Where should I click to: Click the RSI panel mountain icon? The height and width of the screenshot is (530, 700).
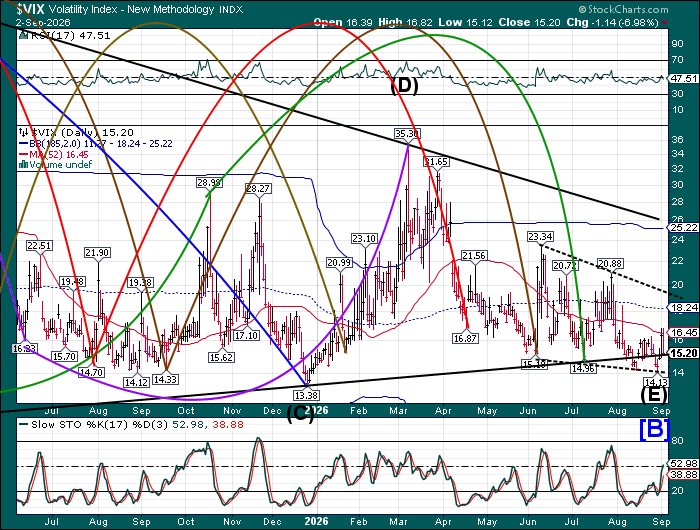pos(23,36)
